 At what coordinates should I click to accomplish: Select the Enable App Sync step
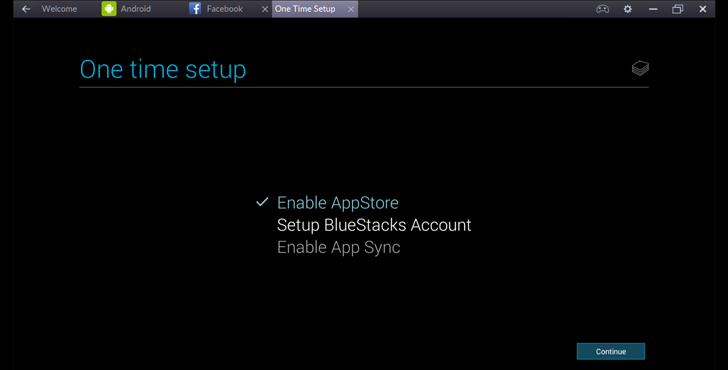tap(338, 247)
